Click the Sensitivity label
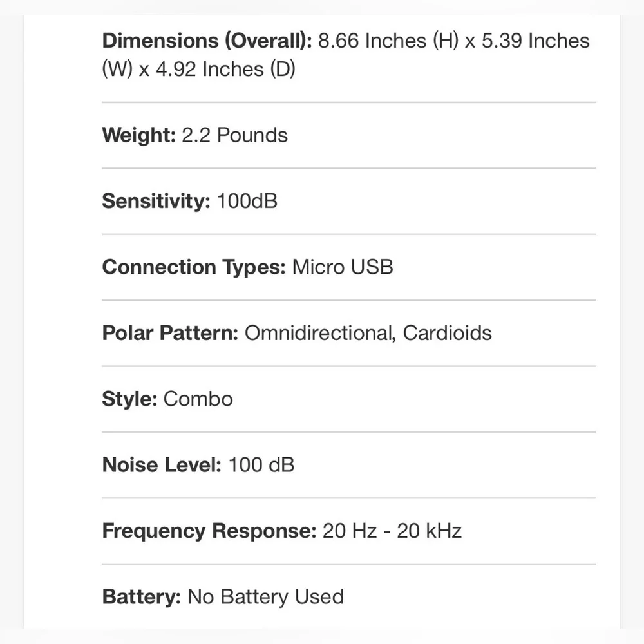 156,201
